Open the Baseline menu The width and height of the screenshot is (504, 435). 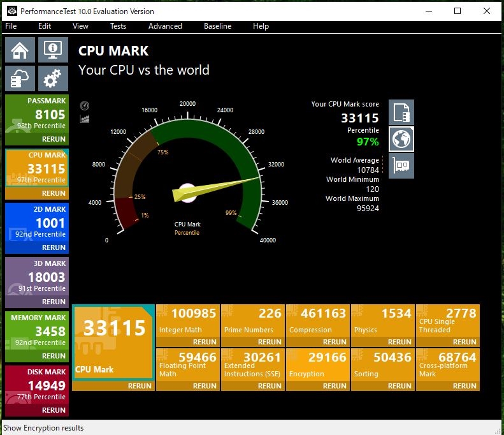point(218,26)
